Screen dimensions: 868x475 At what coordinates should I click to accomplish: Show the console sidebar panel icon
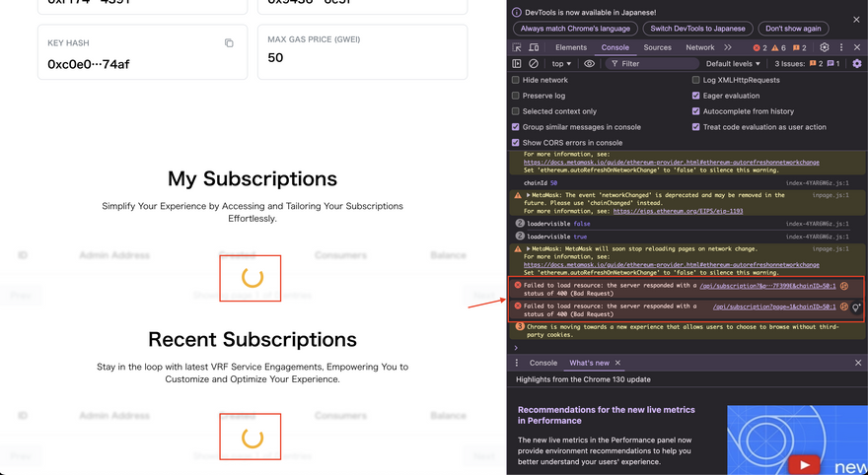517,64
